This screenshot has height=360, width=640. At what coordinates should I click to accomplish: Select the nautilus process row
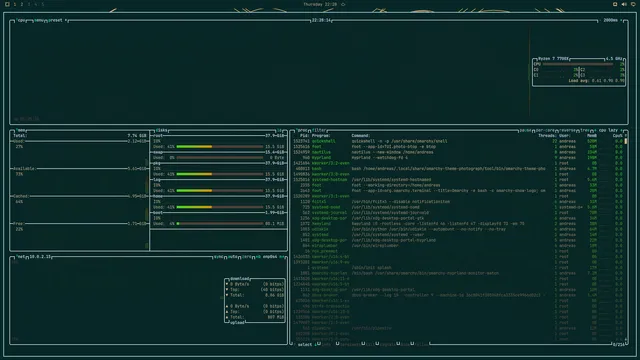pyautogui.click(x=458, y=152)
